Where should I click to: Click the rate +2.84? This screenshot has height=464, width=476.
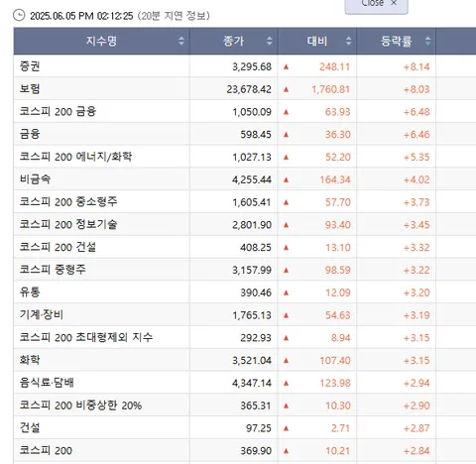pyautogui.click(x=416, y=451)
